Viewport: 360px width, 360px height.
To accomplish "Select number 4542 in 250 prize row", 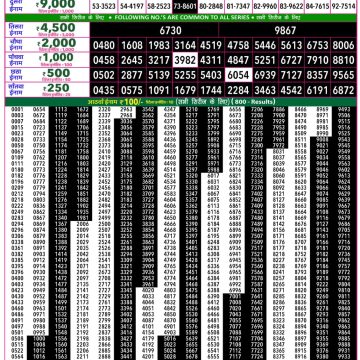I will 291,90.
